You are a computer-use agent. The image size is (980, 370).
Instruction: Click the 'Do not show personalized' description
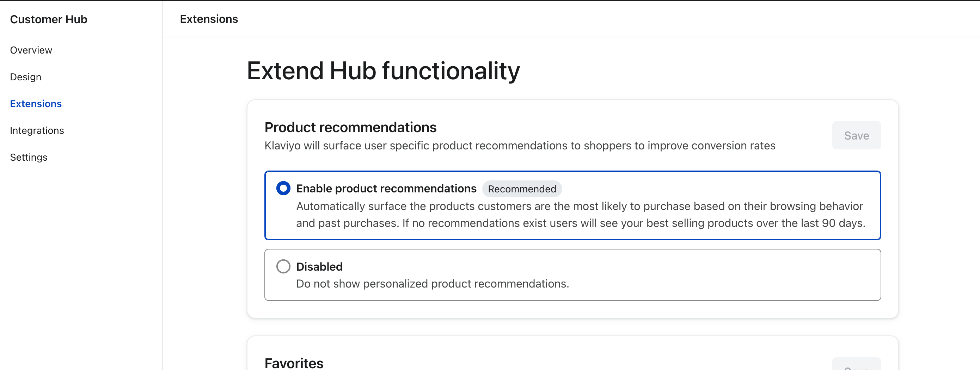[433, 284]
